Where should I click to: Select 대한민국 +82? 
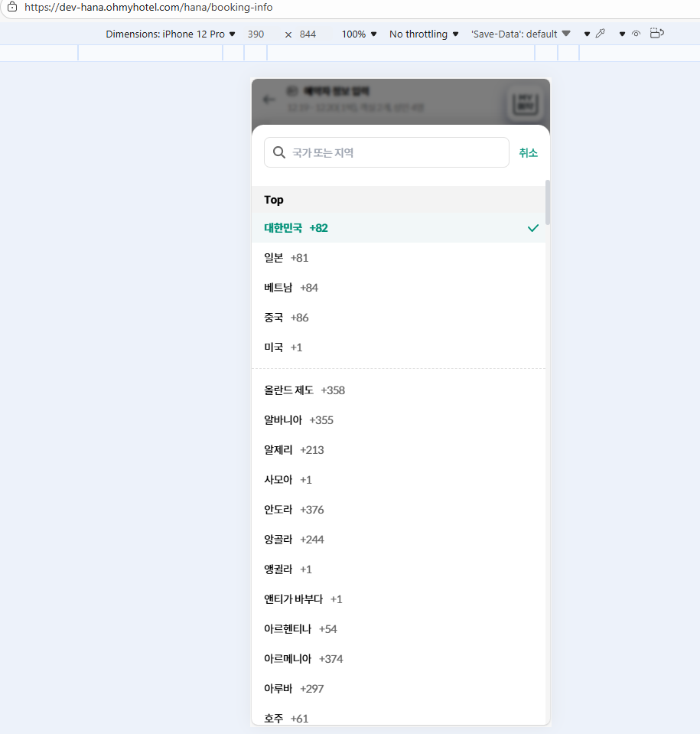[x=399, y=228]
